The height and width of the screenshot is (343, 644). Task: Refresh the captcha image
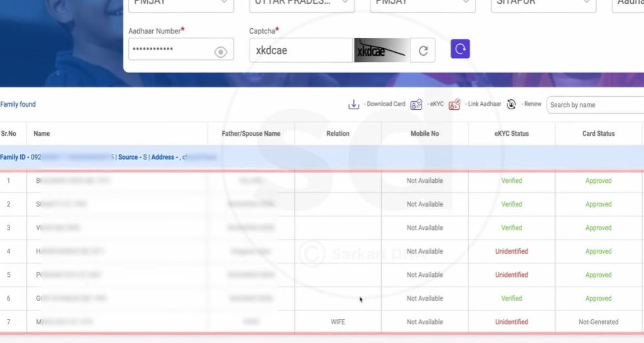click(423, 51)
